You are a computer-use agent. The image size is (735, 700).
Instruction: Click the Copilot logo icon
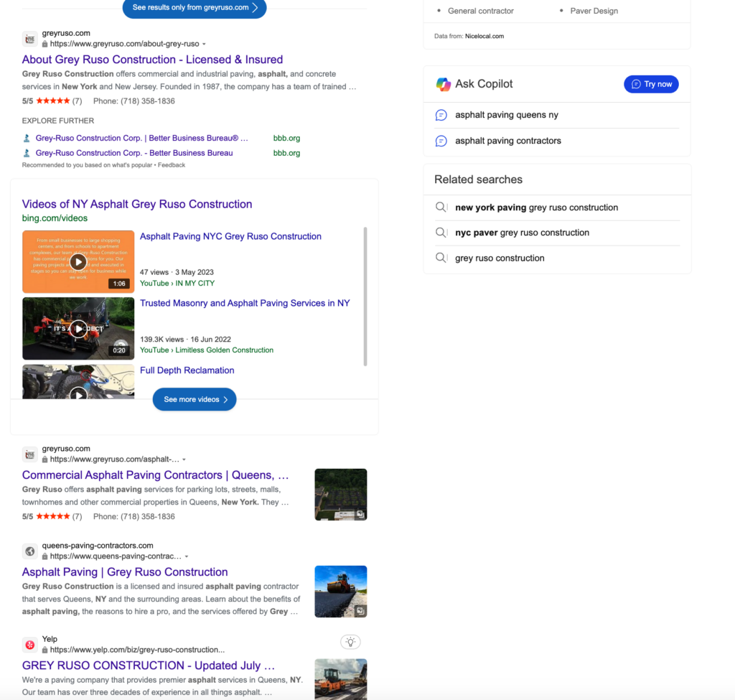click(x=443, y=84)
